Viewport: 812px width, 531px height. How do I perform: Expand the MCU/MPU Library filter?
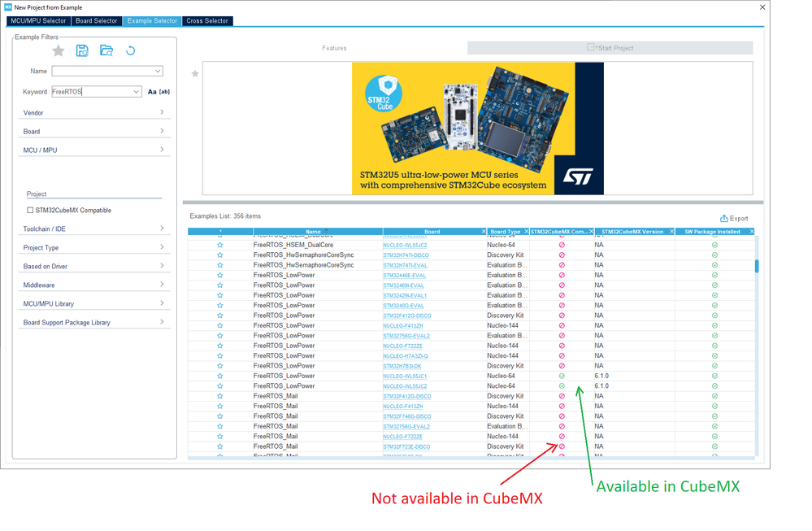click(x=94, y=303)
